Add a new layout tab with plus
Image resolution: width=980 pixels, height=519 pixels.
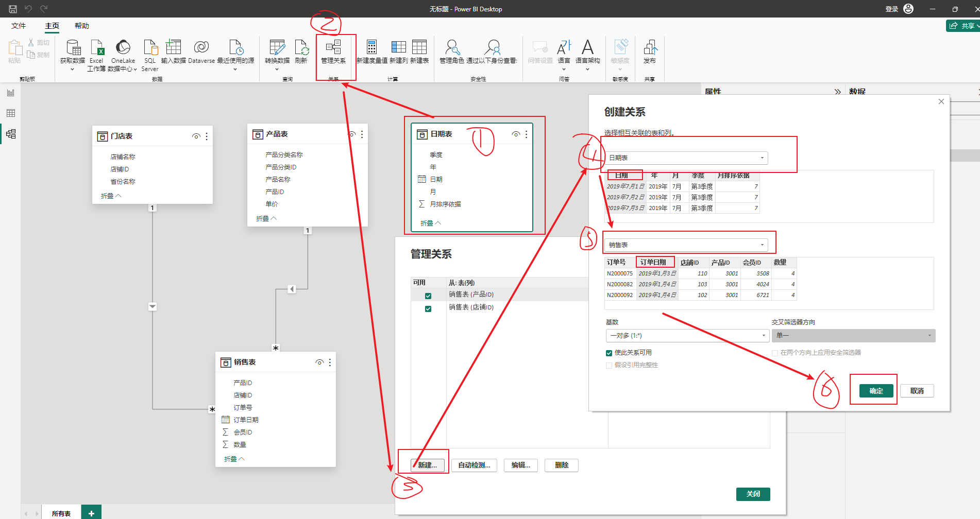click(91, 513)
